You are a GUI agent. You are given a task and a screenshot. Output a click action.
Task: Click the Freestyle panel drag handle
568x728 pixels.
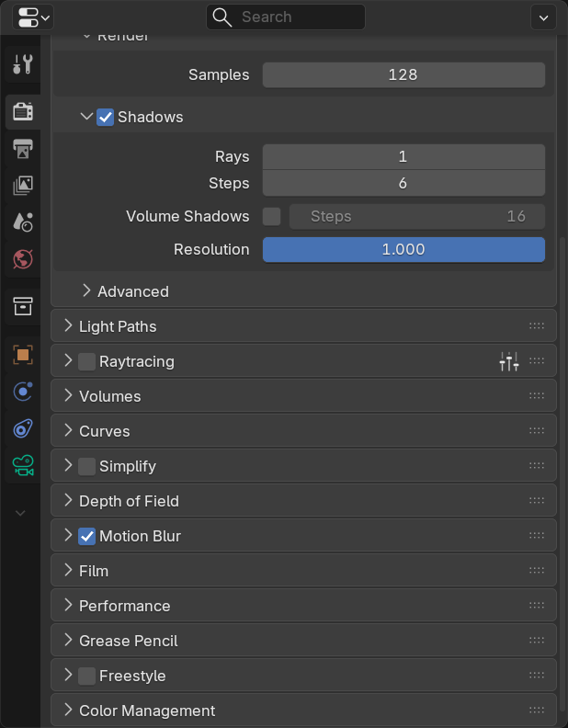(x=537, y=675)
